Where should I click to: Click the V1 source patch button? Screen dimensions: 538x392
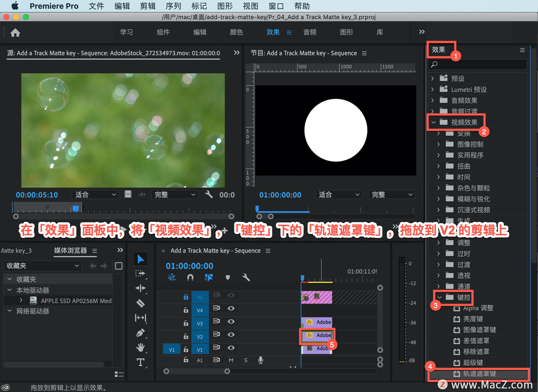point(171,349)
